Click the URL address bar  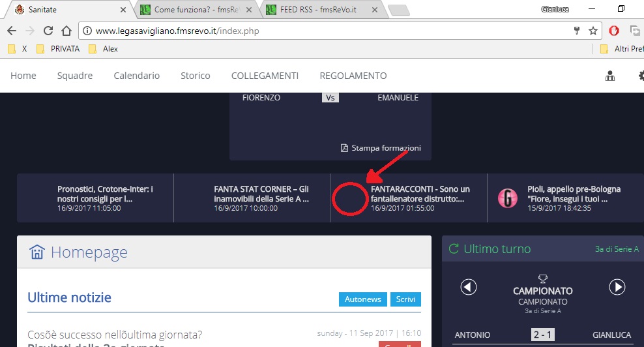[326, 31]
